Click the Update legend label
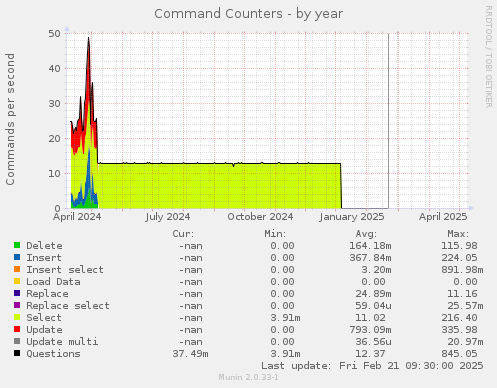 pos(44,330)
